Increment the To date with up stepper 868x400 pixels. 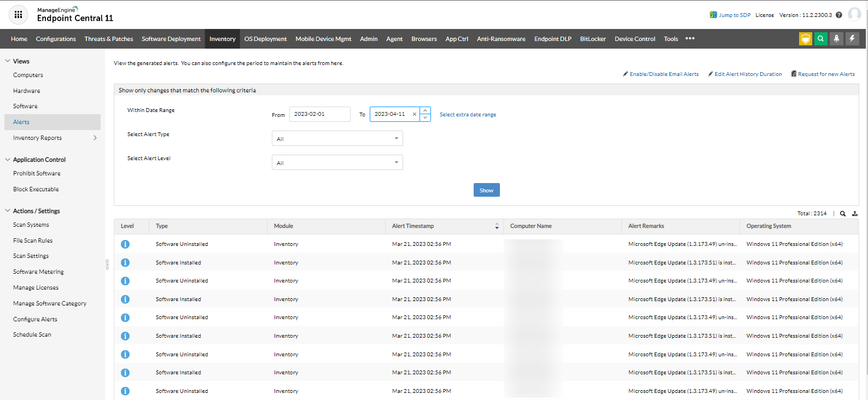pos(426,110)
